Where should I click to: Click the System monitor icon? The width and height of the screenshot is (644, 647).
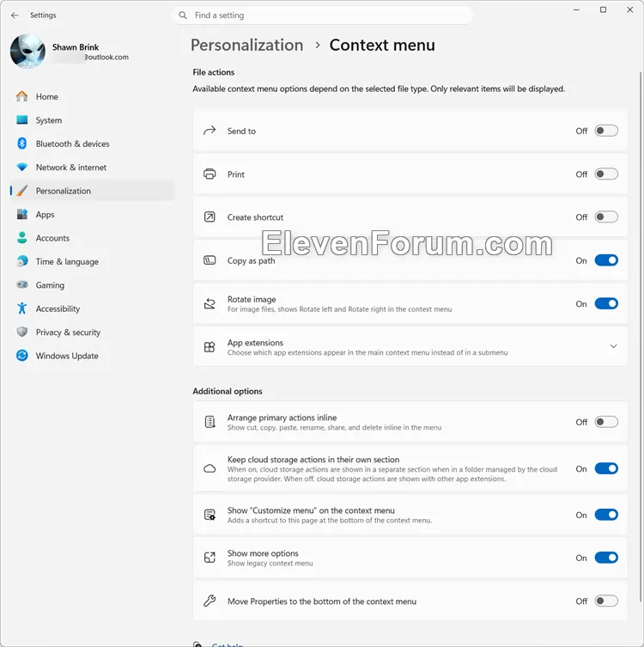point(21,120)
